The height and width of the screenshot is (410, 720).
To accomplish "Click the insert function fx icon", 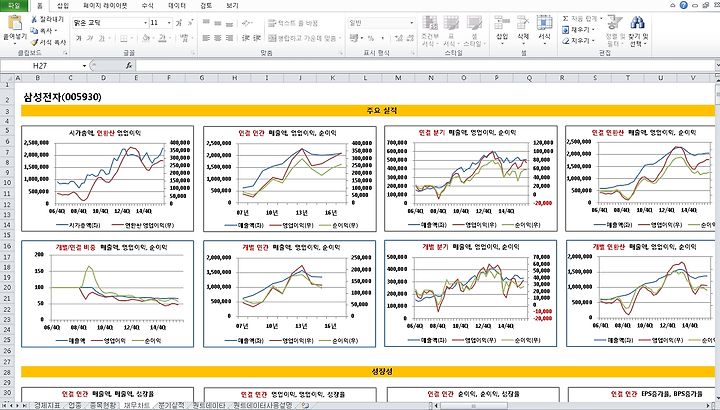I will tap(129, 66).
